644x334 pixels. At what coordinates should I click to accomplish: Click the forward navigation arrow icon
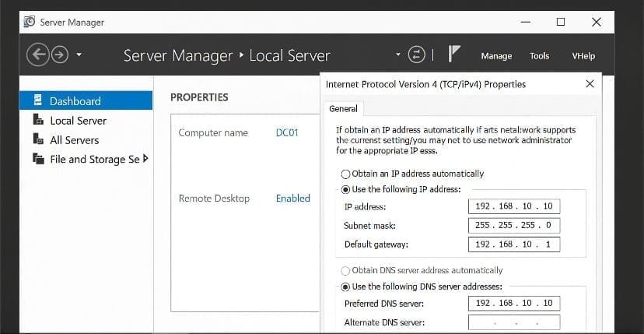pyautogui.click(x=60, y=54)
